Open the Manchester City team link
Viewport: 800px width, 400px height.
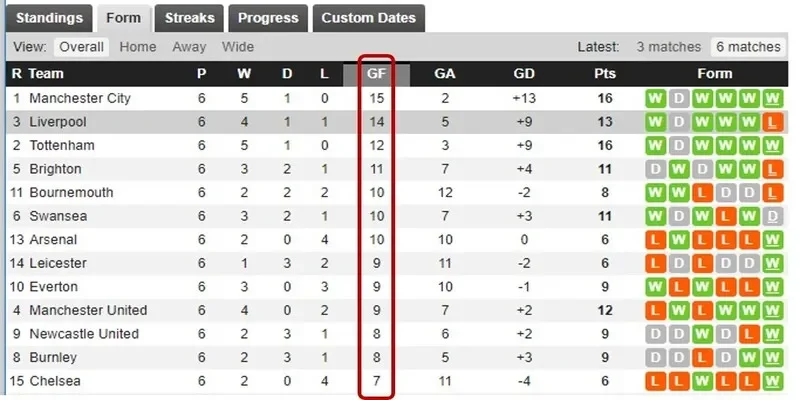[x=80, y=99]
